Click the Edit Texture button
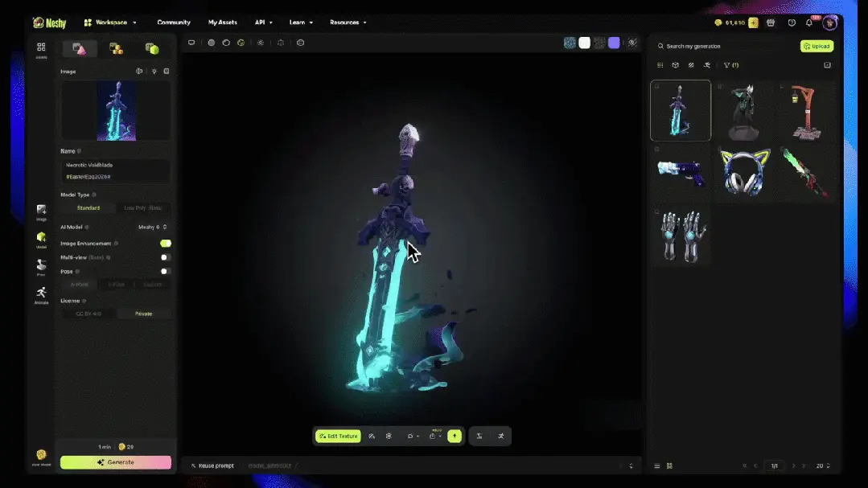The width and height of the screenshot is (868, 488). pyautogui.click(x=338, y=436)
